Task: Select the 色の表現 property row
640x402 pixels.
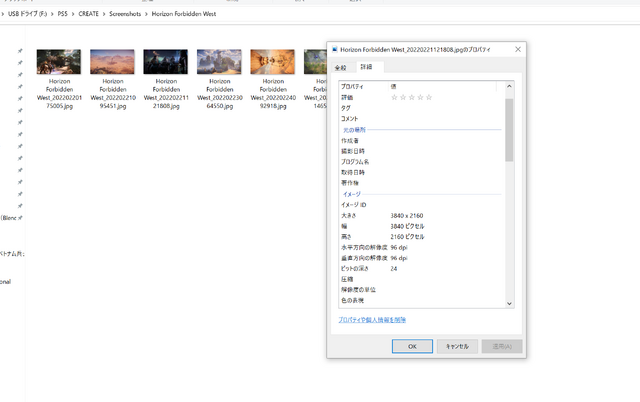Action: pyautogui.click(x=421, y=300)
